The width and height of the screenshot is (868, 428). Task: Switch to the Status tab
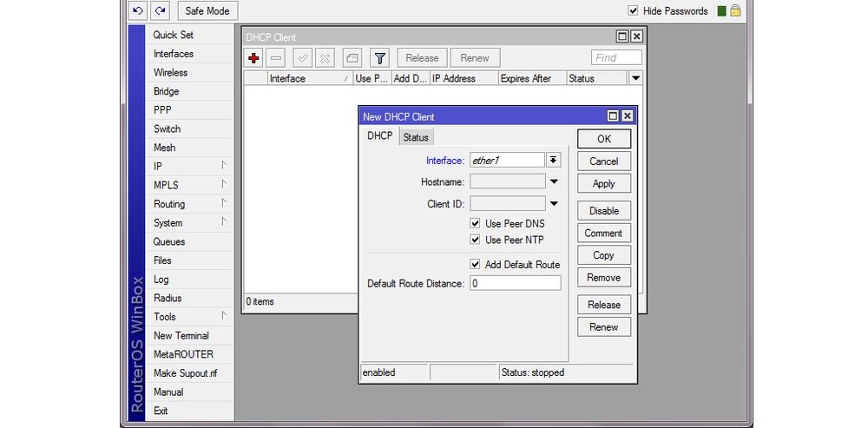pyautogui.click(x=416, y=137)
